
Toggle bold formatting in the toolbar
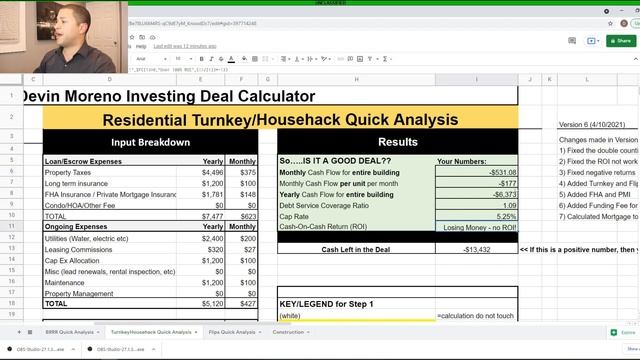click(201, 59)
